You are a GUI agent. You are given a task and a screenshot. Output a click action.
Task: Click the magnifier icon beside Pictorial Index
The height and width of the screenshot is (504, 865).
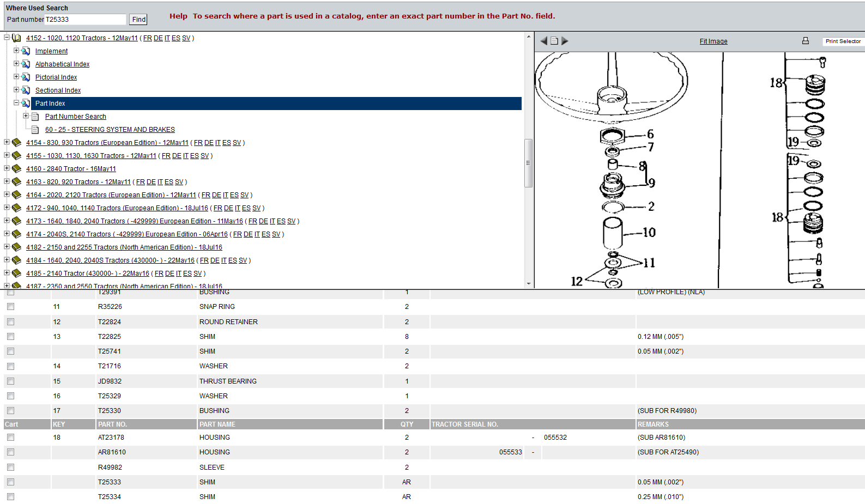tap(26, 77)
